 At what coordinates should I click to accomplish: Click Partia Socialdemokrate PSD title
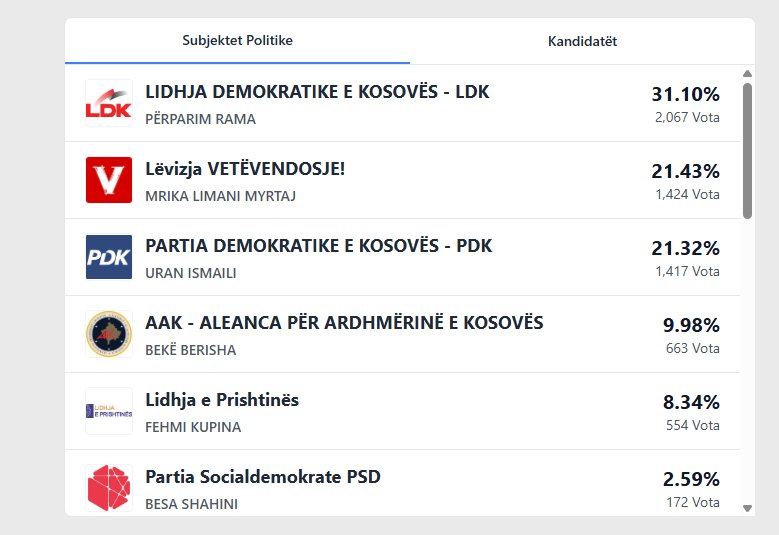[263, 477]
